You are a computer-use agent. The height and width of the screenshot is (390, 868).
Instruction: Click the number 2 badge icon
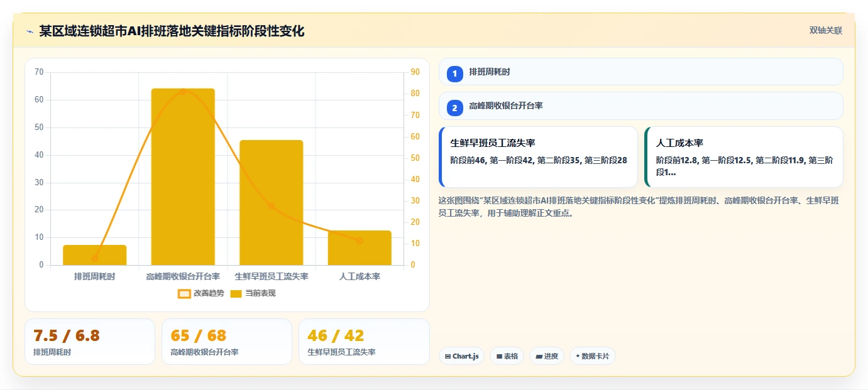click(455, 108)
